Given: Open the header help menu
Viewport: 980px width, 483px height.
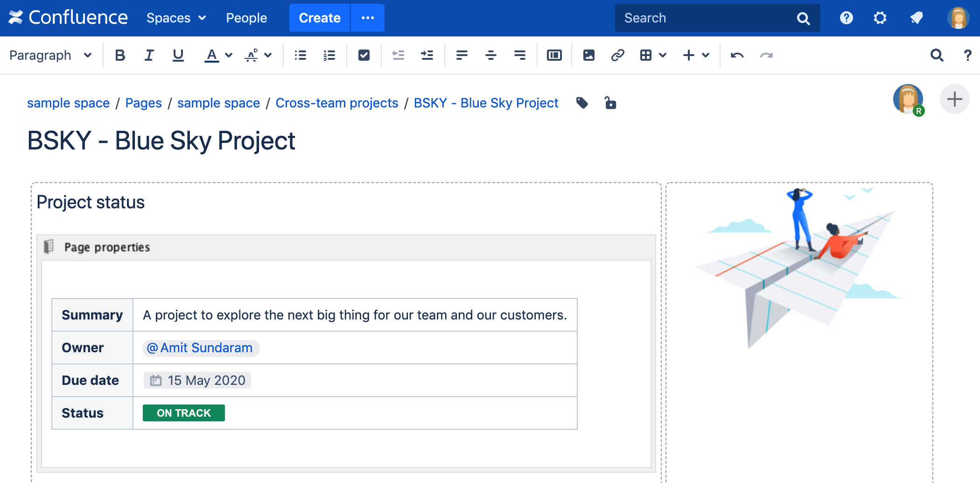Looking at the screenshot, I should [x=847, y=18].
